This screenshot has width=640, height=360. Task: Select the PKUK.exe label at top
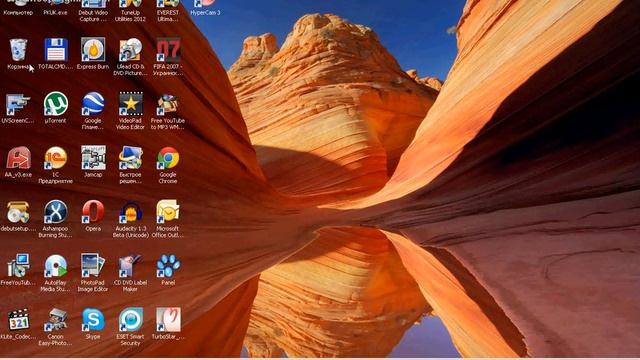pos(56,13)
